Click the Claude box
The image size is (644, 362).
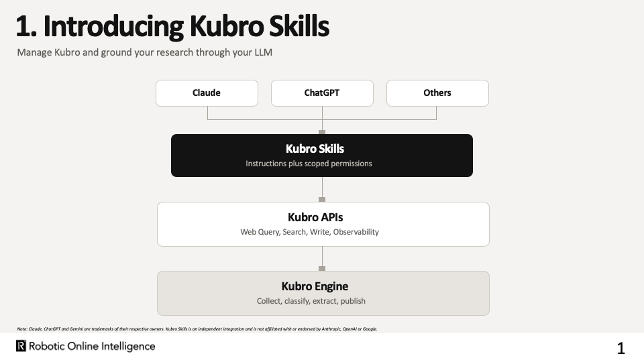pos(207,93)
